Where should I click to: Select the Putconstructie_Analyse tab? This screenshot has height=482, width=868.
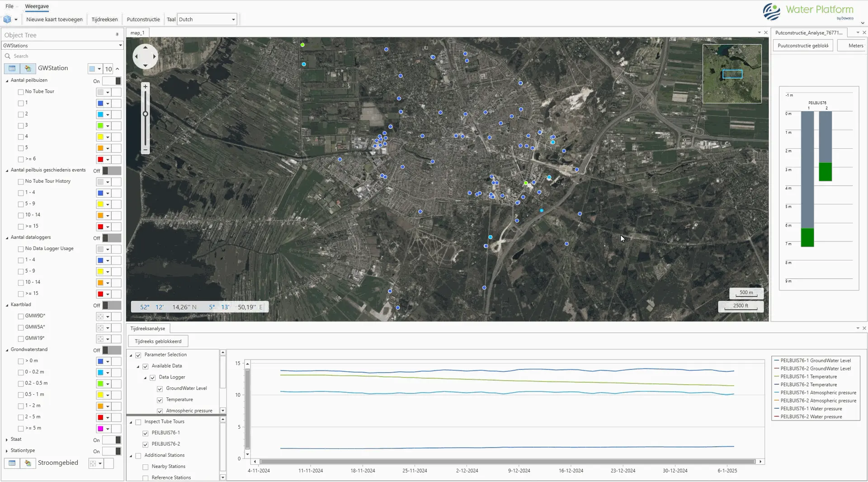click(809, 33)
